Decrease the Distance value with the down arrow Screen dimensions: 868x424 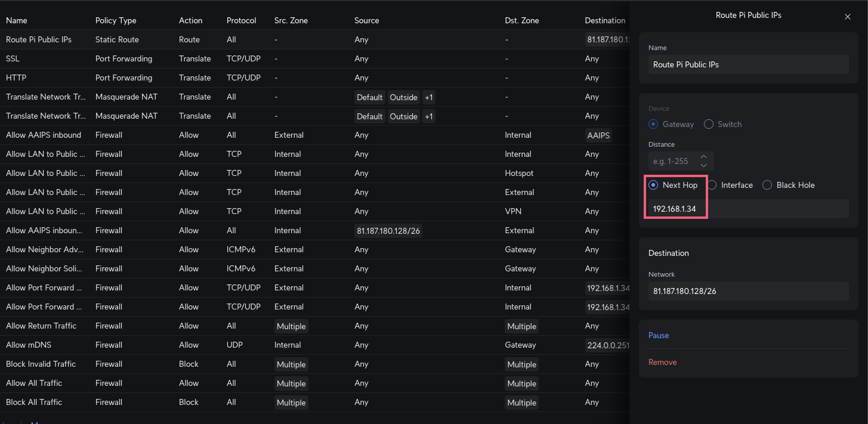[x=703, y=165]
